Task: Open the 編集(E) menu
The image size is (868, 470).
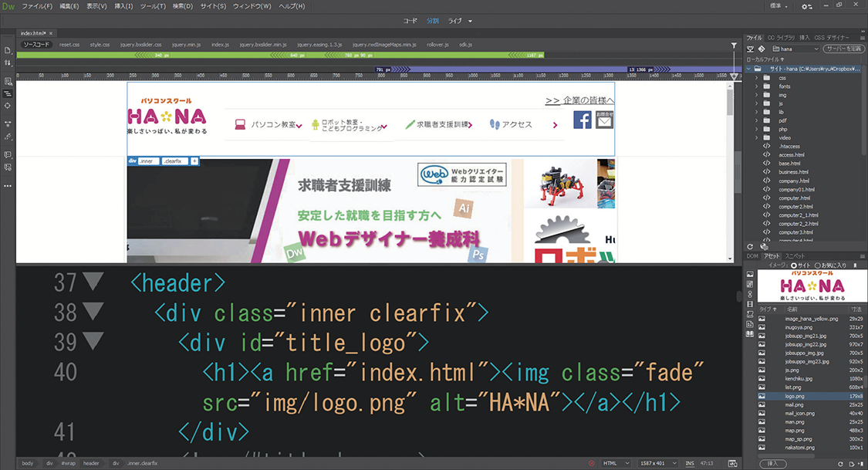Action: point(69,6)
